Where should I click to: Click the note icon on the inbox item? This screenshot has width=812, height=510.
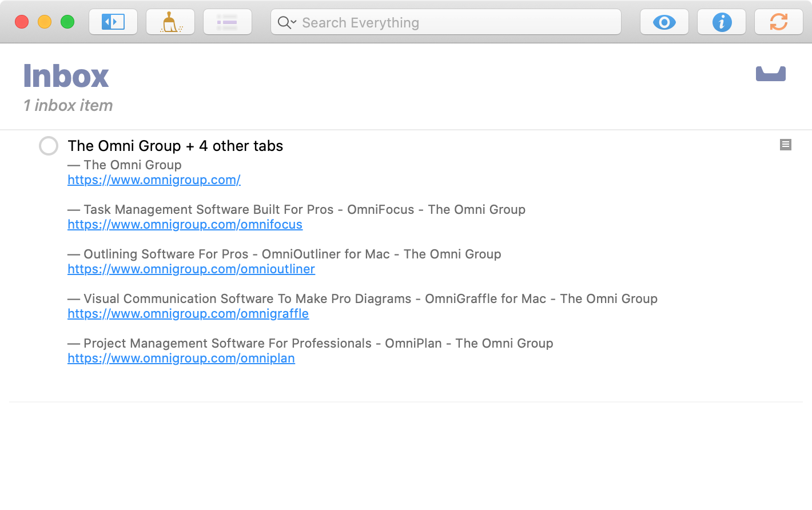pyautogui.click(x=786, y=145)
